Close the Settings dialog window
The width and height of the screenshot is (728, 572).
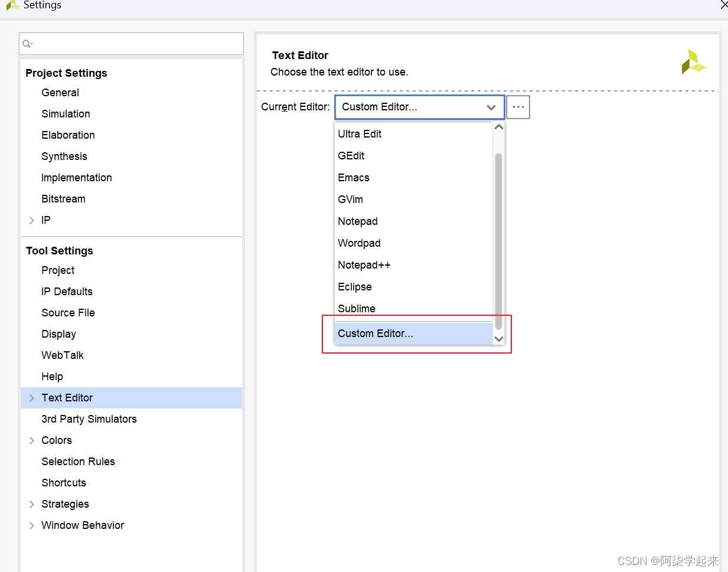coord(724,5)
